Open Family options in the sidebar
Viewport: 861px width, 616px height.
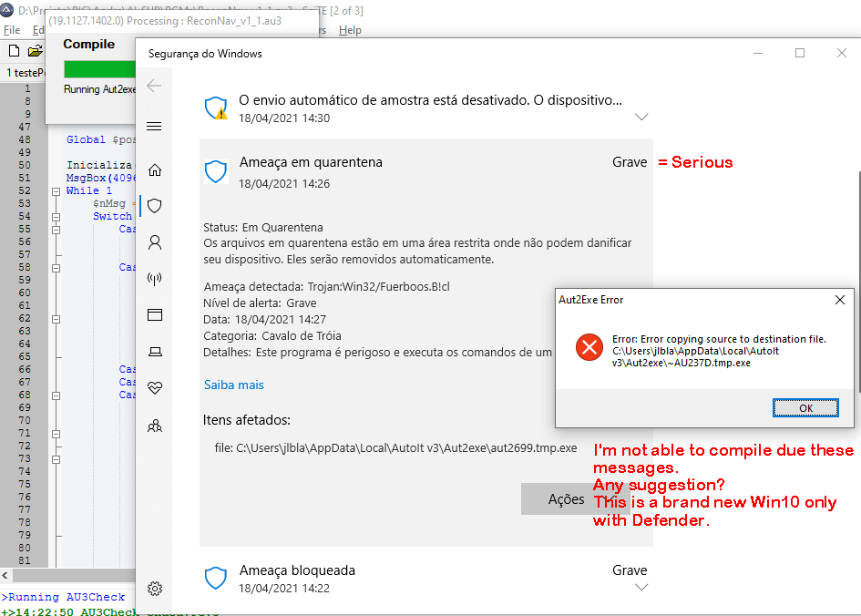155,426
